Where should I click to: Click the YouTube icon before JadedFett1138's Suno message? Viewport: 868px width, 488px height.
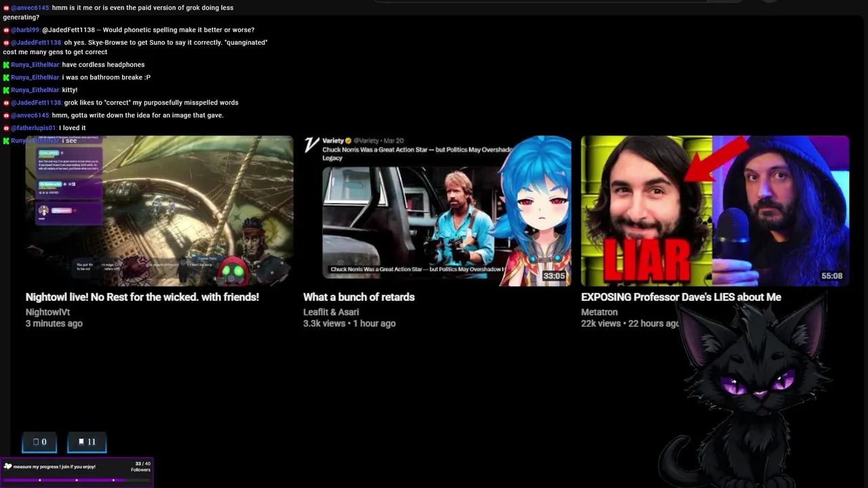6,43
